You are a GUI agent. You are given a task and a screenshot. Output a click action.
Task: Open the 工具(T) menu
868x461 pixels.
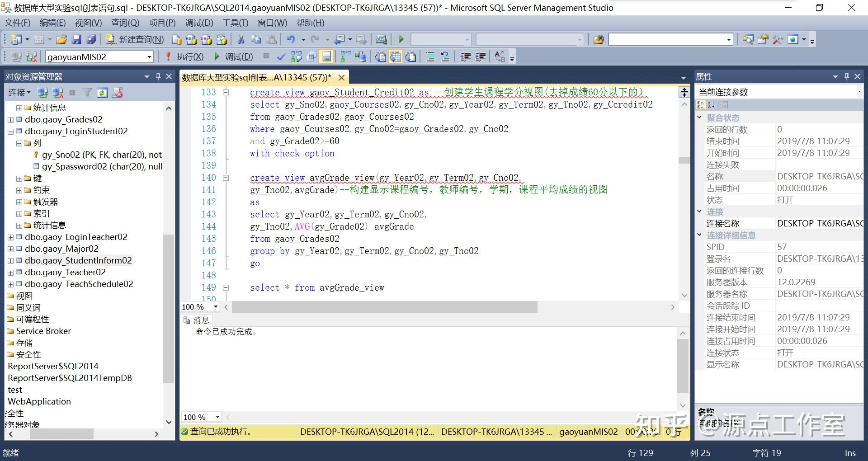click(235, 23)
